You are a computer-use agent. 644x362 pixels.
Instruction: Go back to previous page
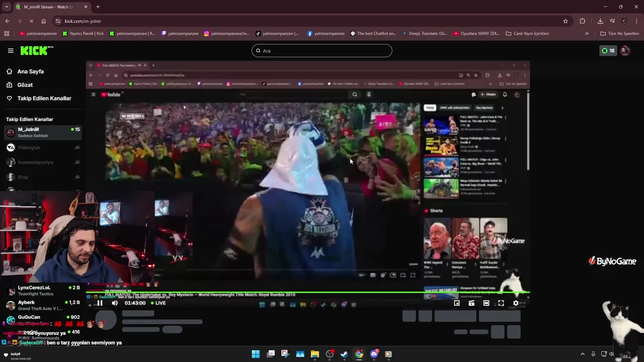(7, 21)
